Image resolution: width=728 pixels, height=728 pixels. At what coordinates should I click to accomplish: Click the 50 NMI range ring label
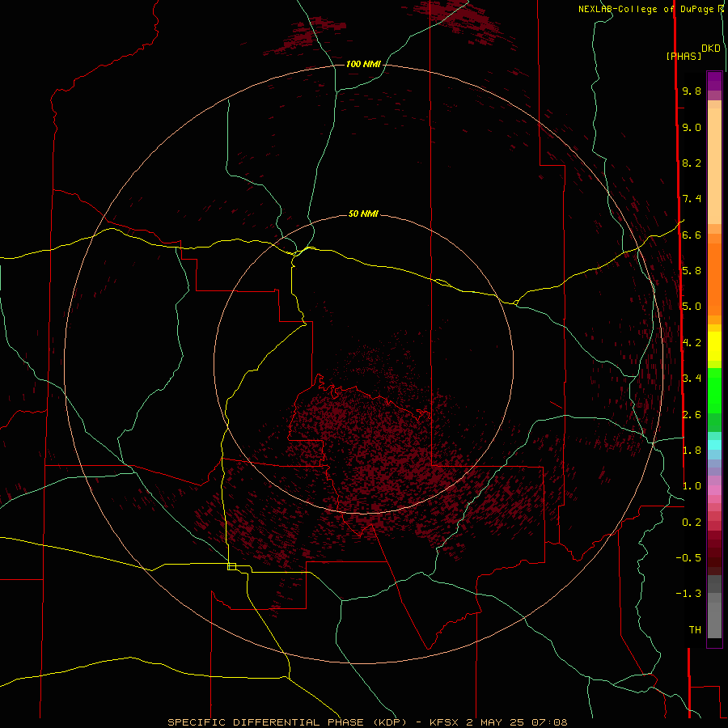click(x=363, y=214)
